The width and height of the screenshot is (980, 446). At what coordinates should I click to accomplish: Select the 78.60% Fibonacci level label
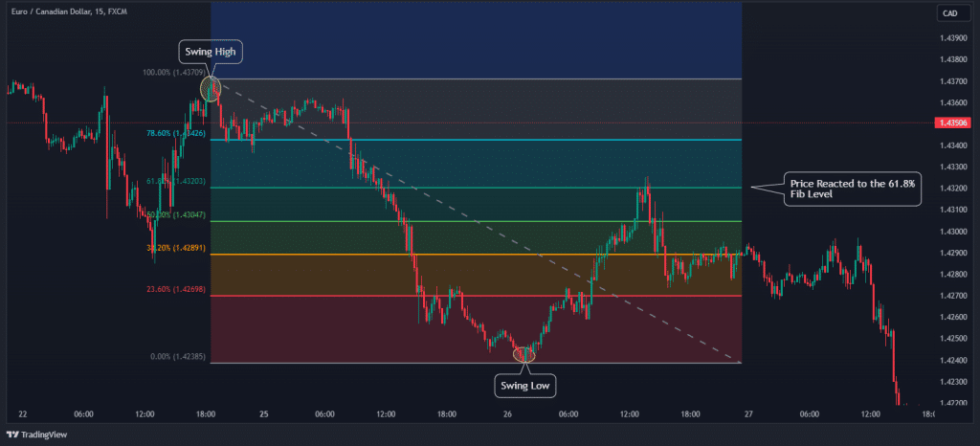pos(176,133)
